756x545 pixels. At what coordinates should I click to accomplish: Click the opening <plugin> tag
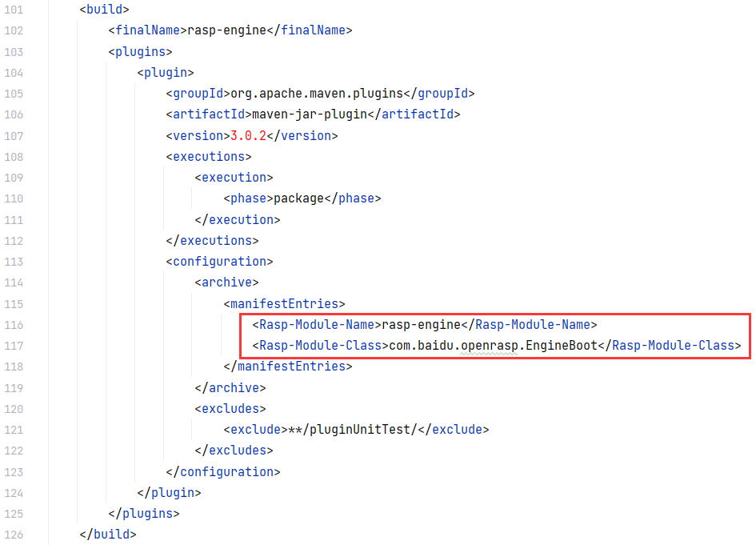pos(166,73)
